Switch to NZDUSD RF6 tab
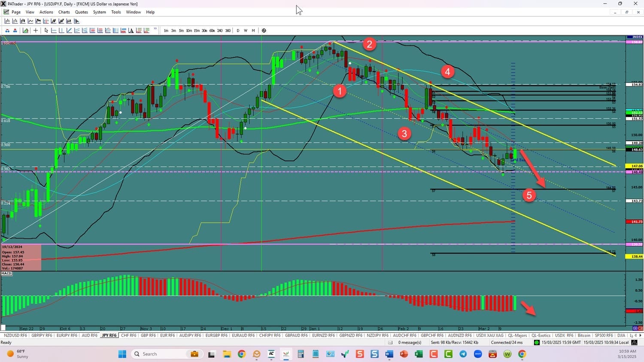Viewport: 644px width, 362px height. 15,335
